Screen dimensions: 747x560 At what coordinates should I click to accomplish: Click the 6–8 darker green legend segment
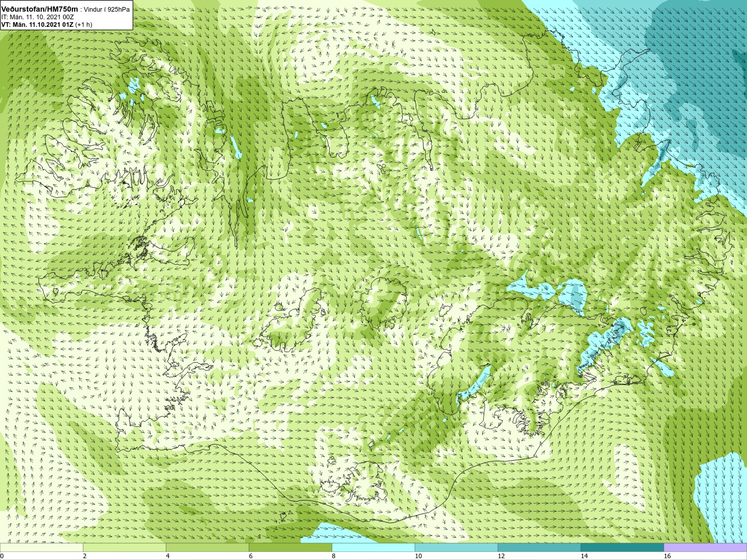pos(291,548)
